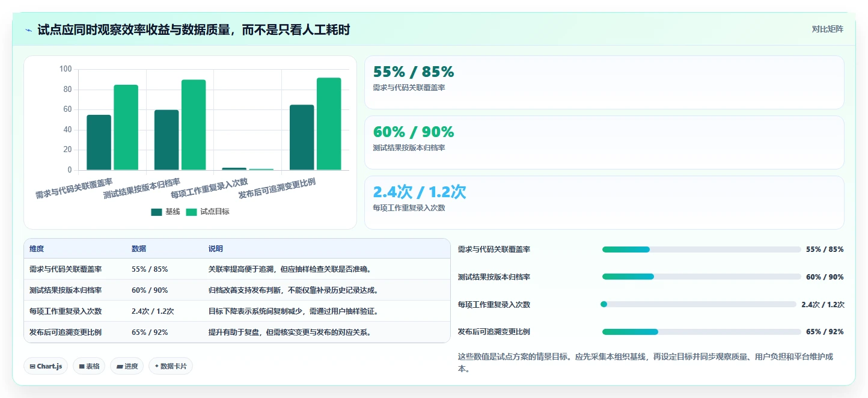Click the 需求与代码关联覆盖率 progress bar
Screen dimensions: 868x398
click(x=701, y=250)
